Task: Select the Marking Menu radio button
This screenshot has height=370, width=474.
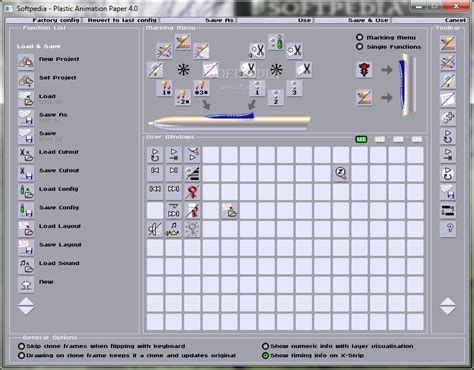Action: tap(359, 37)
